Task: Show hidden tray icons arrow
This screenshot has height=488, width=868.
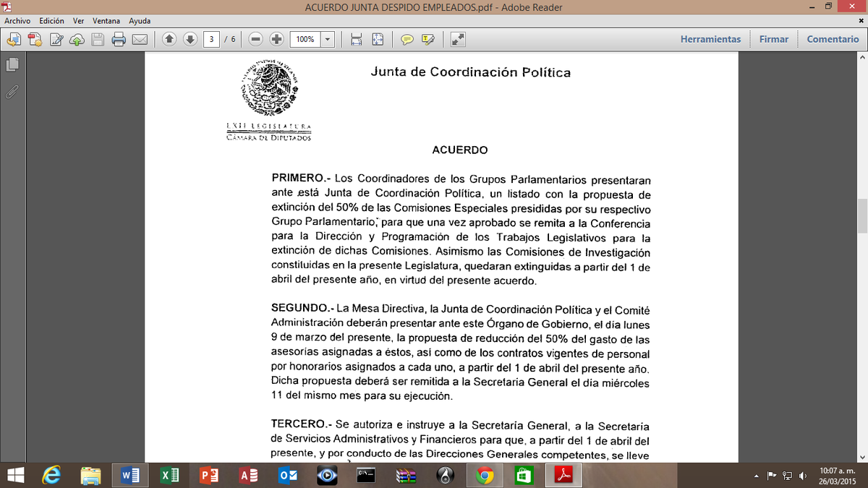Action: (x=757, y=476)
